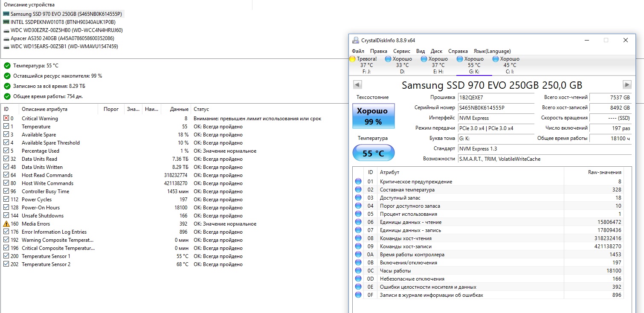Toggle the Data Units Written checkbox
644x313 pixels.
pyautogui.click(x=6, y=167)
